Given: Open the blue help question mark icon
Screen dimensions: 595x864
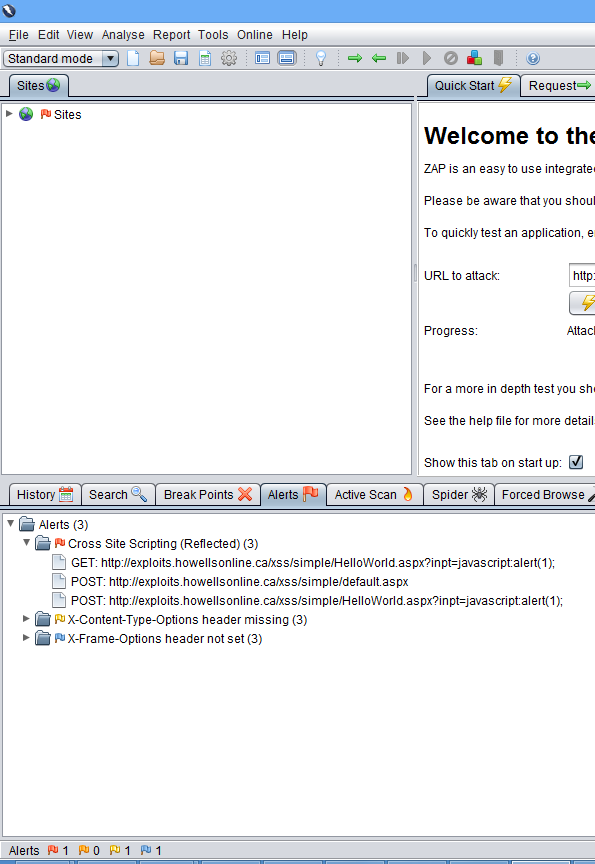Looking at the screenshot, I should point(533,58).
